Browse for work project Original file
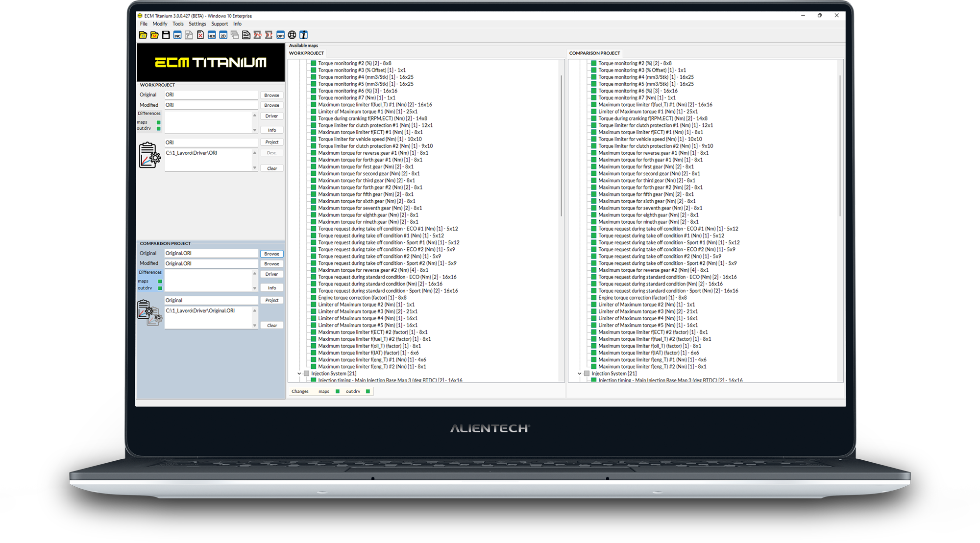The image size is (980, 543). pyautogui.click(x=271, y=95)
